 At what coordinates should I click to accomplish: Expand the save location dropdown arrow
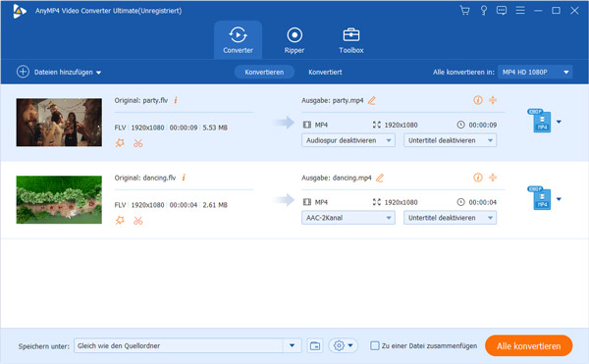point(292,345)
